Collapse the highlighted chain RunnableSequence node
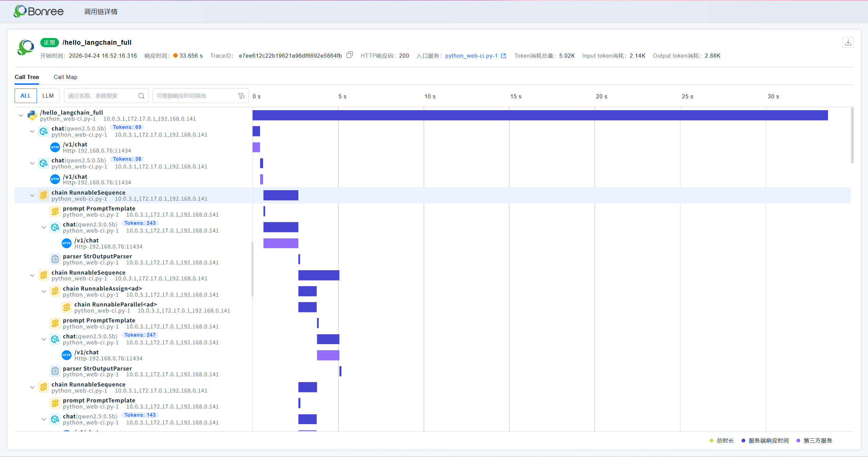This screenshot has width=868, height=457. tap(32, 196)
